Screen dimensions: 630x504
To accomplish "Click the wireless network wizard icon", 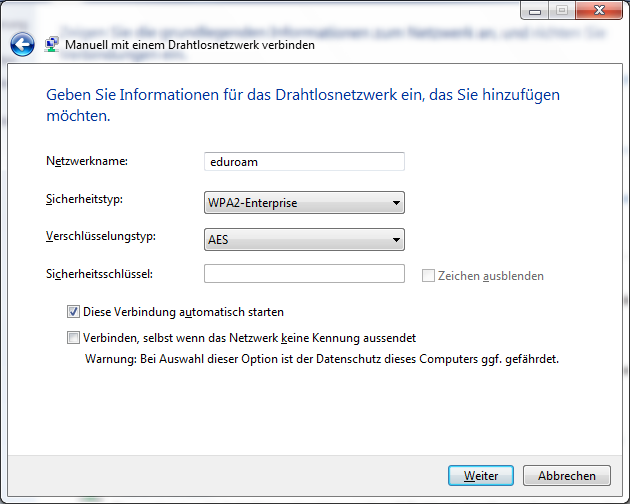I will click(x=51, y=45).
